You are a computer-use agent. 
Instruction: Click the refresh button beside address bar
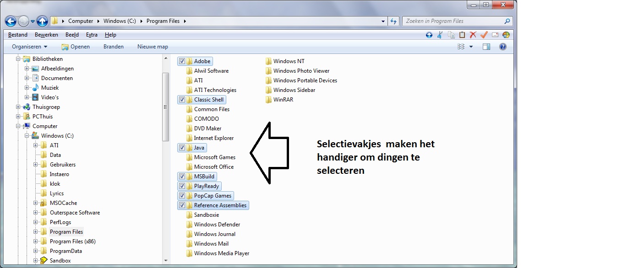(x=393, y=21)
